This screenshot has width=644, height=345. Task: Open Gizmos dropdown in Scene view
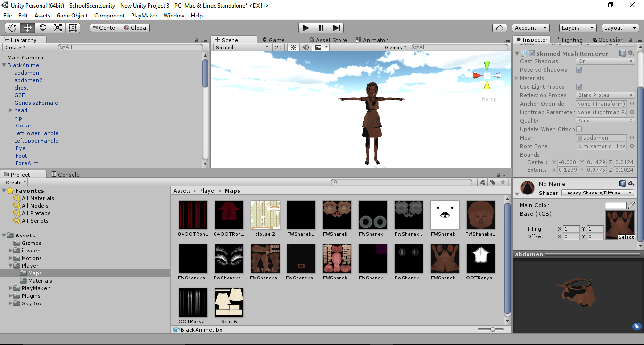(x=396, y=47)
